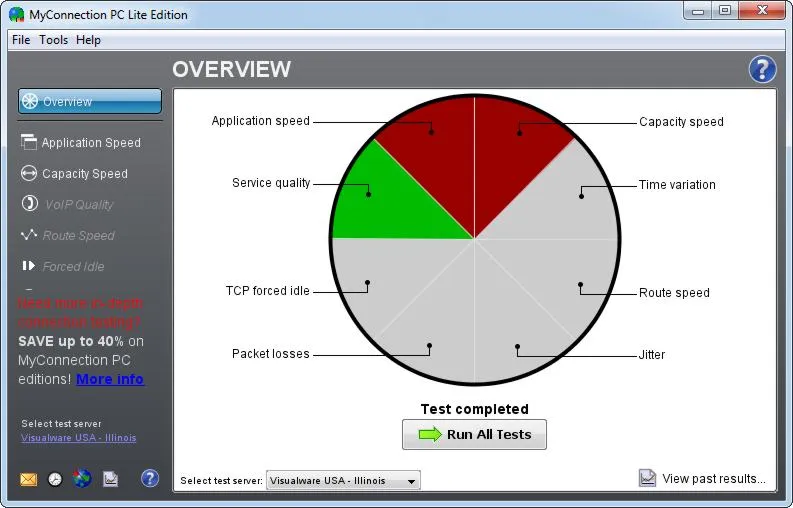The height and width of the screenshot is (508, 793).
Task: Click the grey Jitter pie segment
Action: coord(511,324)
